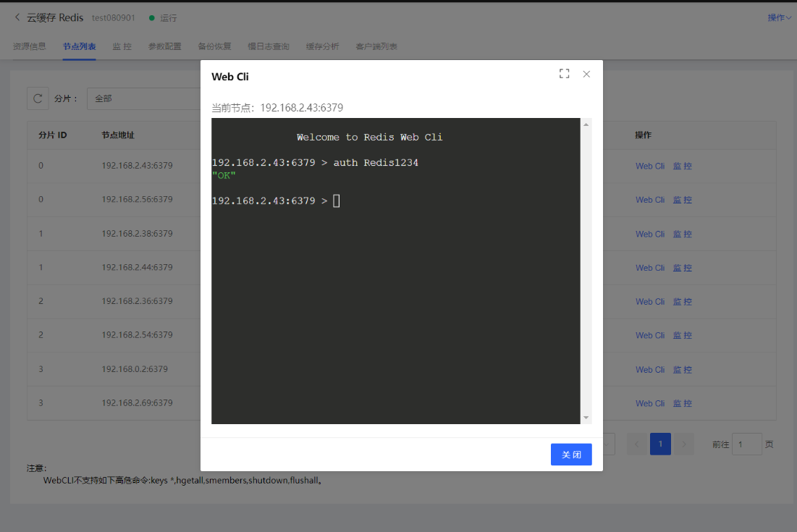The height and width of the screenshot is (532, 797).
Task: Go back using the arrow beside 云缓存 Redis
Action: 17,17
